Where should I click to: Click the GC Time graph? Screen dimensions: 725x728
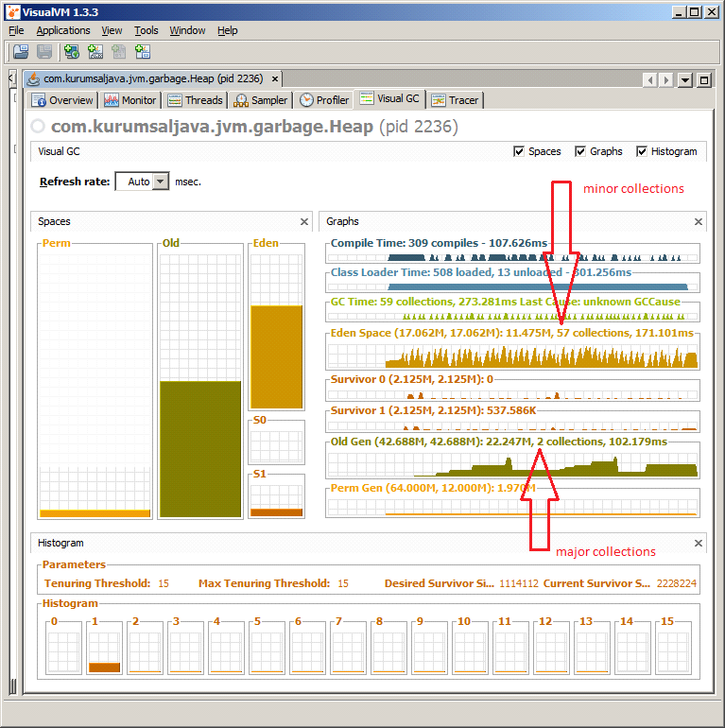512,316
